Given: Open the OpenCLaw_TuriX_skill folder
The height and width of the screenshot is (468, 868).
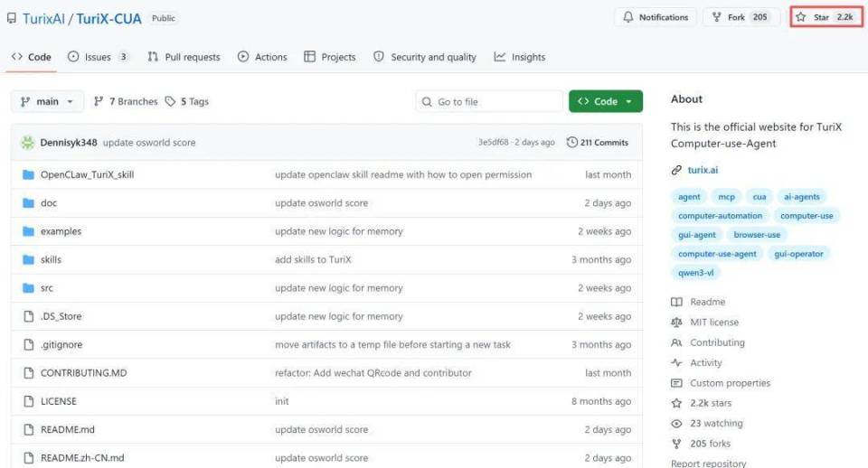Looking at the screenshot, I should [87, 174].
